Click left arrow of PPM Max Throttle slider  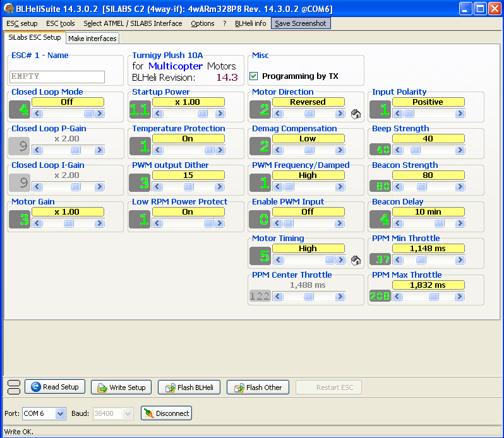398,297
